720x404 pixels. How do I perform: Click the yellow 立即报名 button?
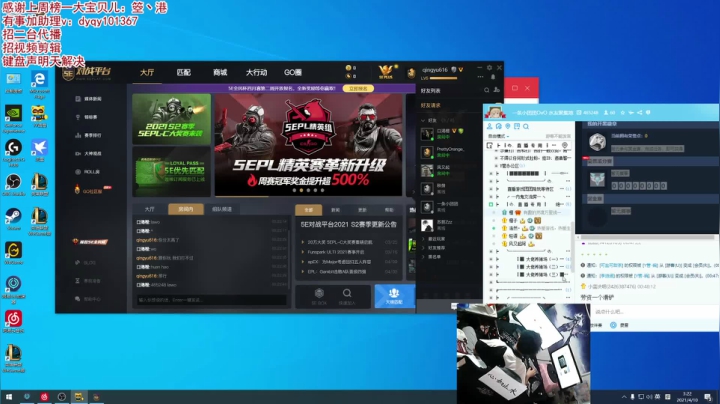(358, 88)
